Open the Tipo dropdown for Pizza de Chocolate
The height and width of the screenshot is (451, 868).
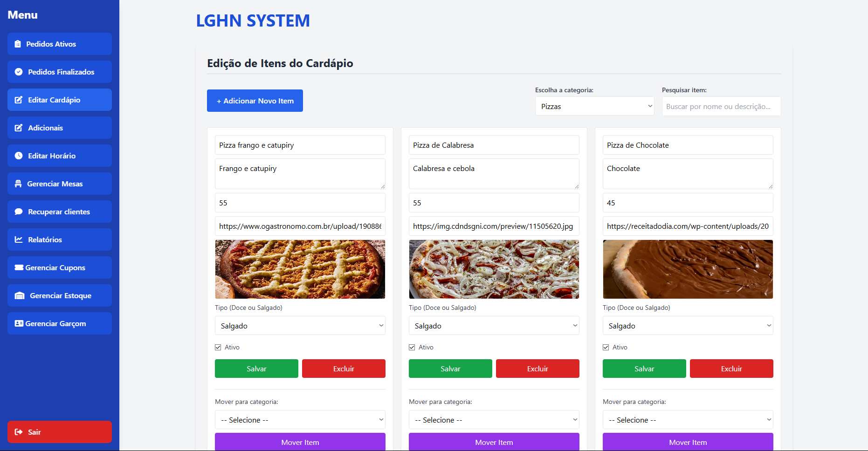tap(688, 326)
